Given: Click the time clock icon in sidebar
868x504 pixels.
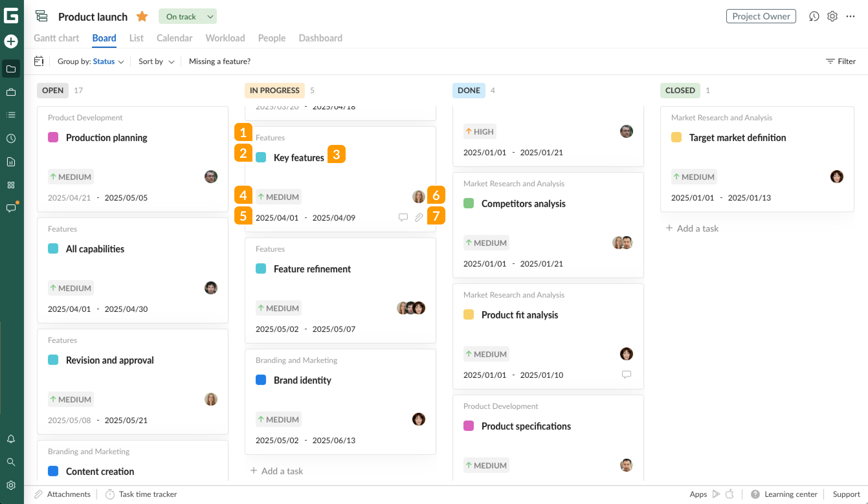Looking at the screenshot, I should (11, 138).
